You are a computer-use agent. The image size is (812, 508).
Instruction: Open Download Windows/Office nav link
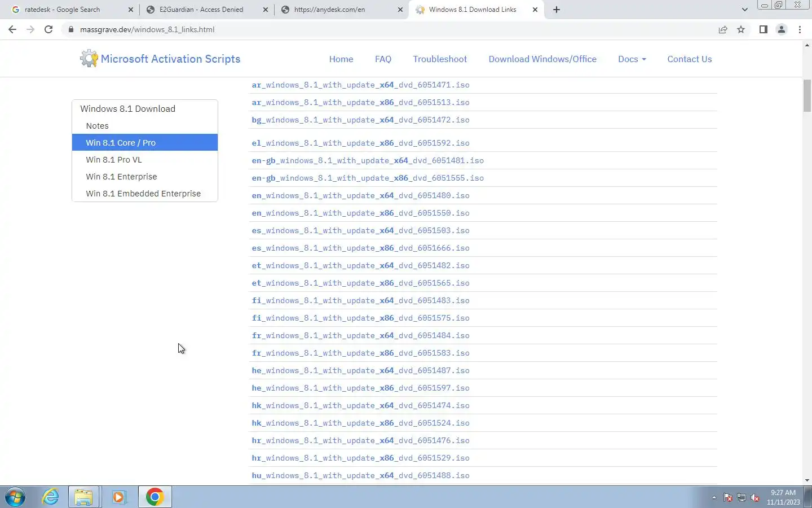coord(542,59)
